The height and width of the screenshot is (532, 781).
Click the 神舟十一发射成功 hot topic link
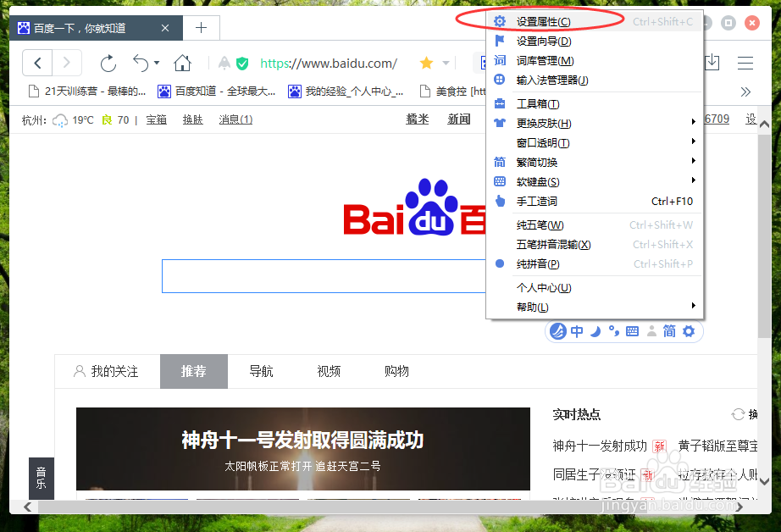tap(598, 446)
